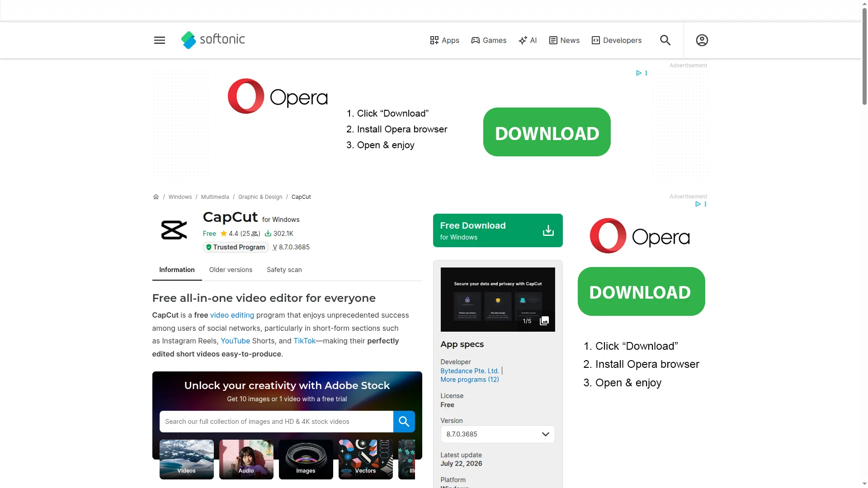Open the video editing link in description

(x=232, y=315)
